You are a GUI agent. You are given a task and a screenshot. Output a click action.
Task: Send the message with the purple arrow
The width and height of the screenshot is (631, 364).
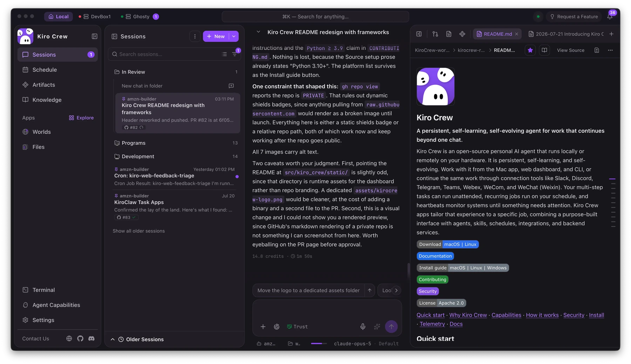391,327
